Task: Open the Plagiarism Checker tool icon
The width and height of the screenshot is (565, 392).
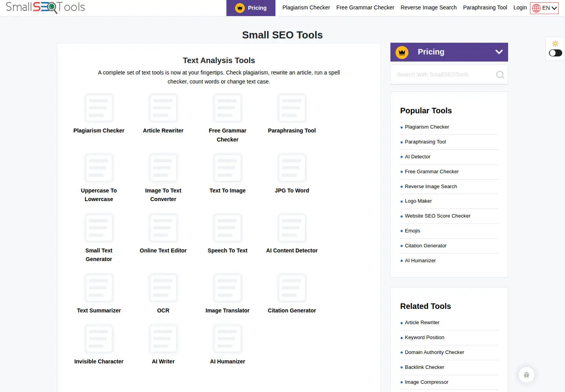Action: point(99,108)
